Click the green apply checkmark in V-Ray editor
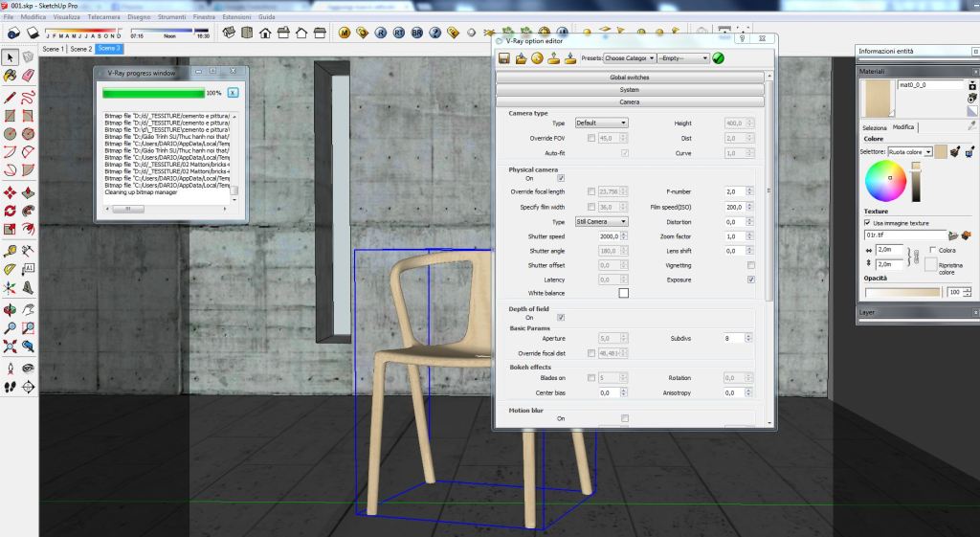980x537 pixels. coord(719,58)
